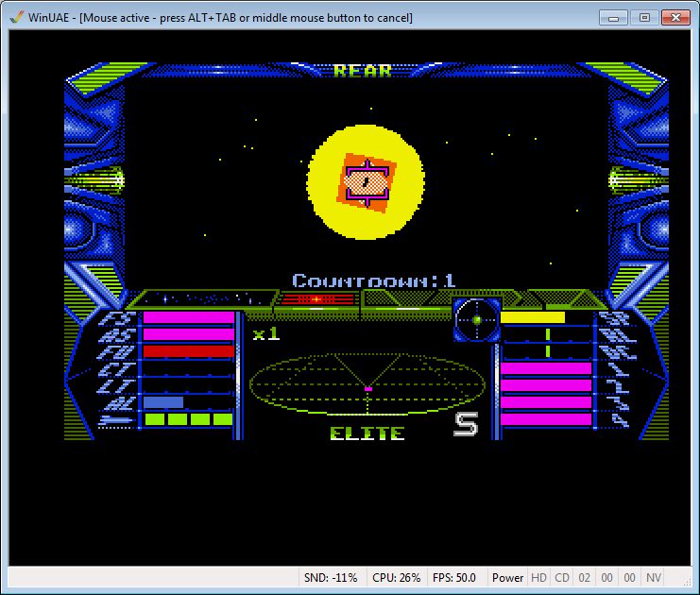Click the WinUAE application icon in title bar

pyautogui.click(x=16, y=17)
